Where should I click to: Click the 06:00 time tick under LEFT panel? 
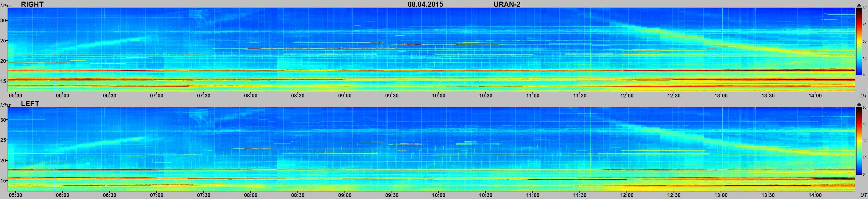(x=63, y=195)
